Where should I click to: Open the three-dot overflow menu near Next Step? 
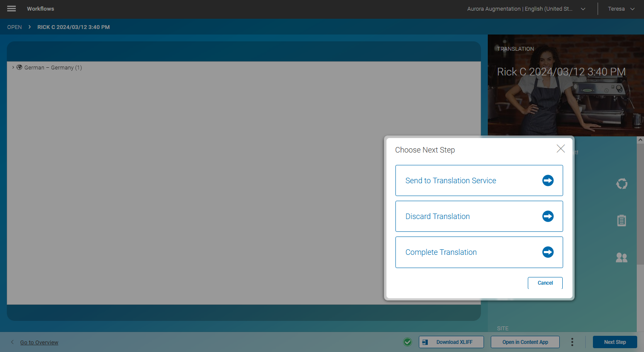572,342
